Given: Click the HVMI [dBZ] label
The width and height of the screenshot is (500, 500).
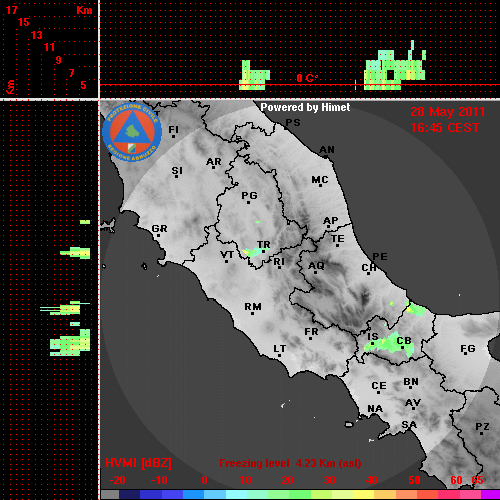Looking at the screenshot, I should click(138, 463).
